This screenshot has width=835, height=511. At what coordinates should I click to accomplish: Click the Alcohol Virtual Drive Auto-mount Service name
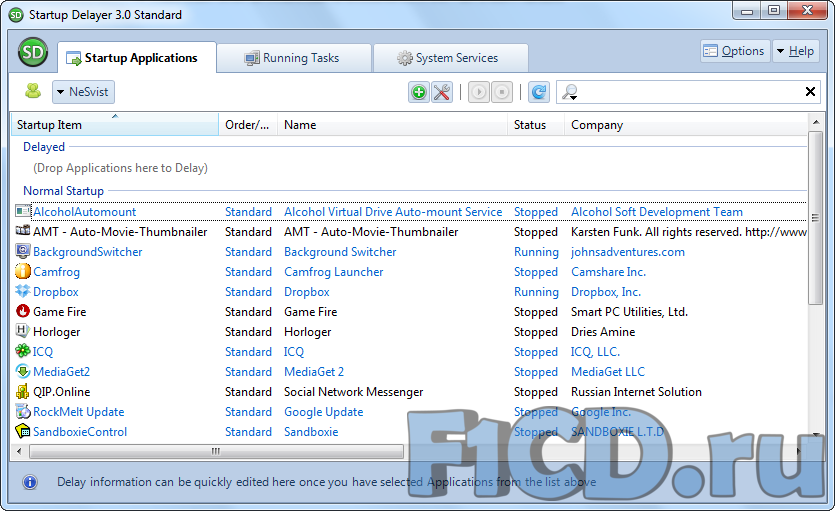pyautogui.click(x=393, y=212)
